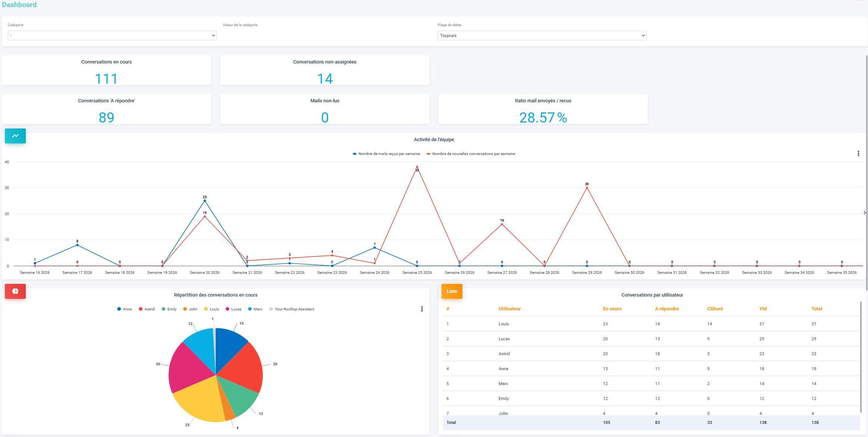Viewport: 868px width, 437px height.
Task: Select the Louis row in user table
Action: pos(651,324)
